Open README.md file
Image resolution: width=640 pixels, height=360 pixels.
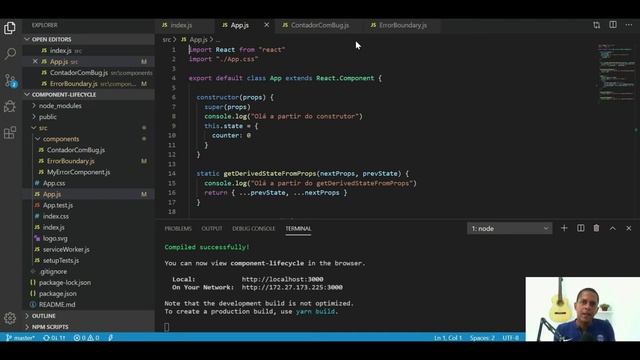click(89, 304)
